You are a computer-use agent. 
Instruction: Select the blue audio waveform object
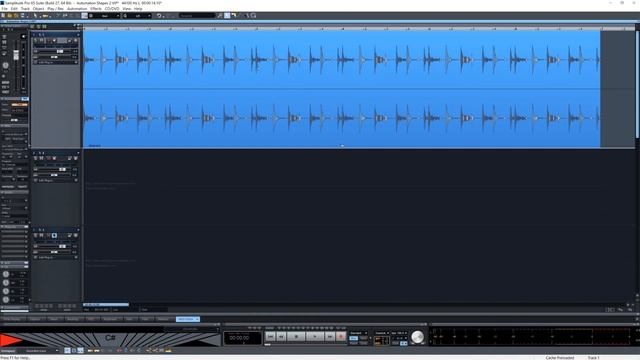pyautogui.click(x=342, y=89)
